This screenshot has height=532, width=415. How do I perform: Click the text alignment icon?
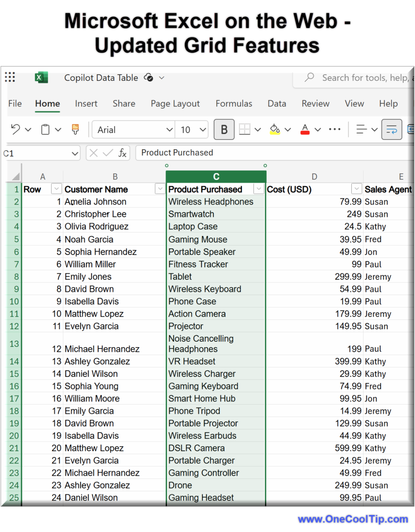(361, 130)
